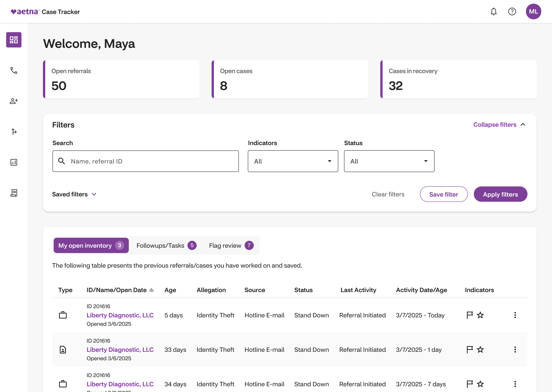Open the bar chart reports icon
Image resolution: width=552 pixels, height=392 pixels.
[x=14, y=162]
